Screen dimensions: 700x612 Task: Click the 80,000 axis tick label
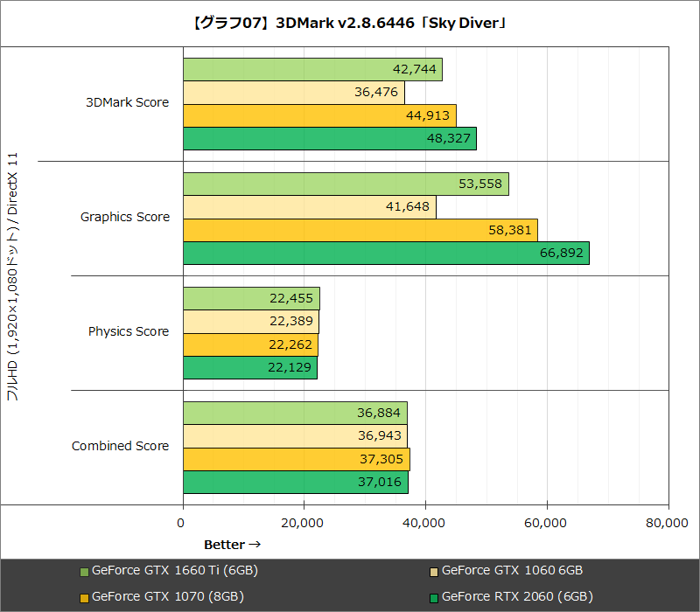[x=667, y=523]
